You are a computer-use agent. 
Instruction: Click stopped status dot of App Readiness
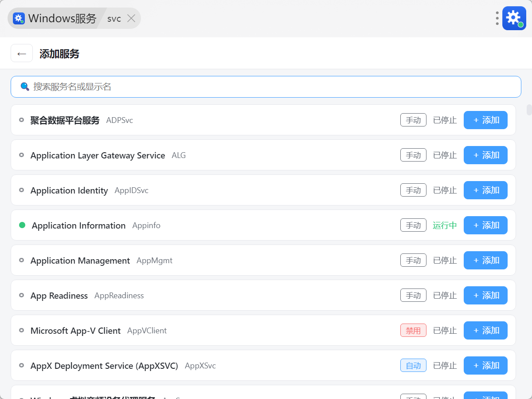pyautogui.click(x=21, y=295)
